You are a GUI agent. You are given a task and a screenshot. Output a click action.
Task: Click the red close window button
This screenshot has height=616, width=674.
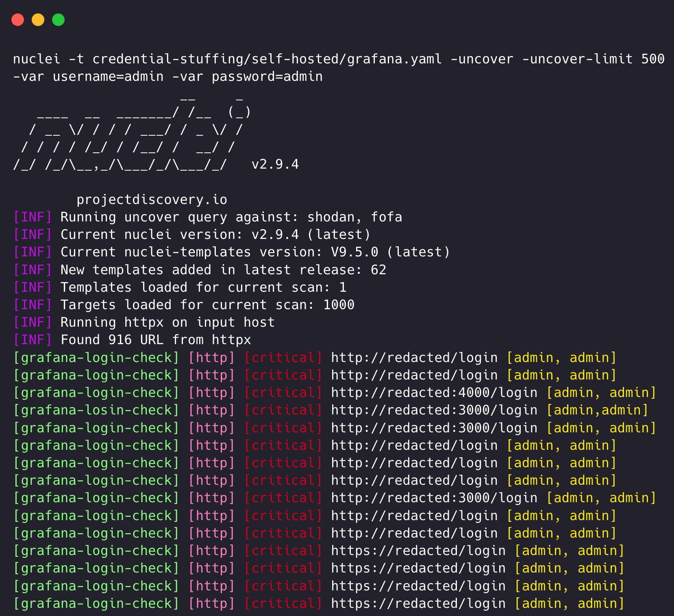18,20
